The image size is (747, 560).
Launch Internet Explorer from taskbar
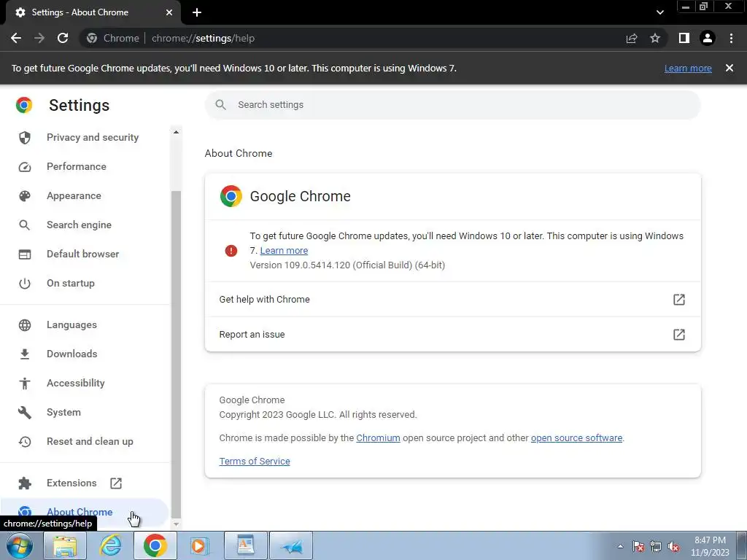[110, 545]
